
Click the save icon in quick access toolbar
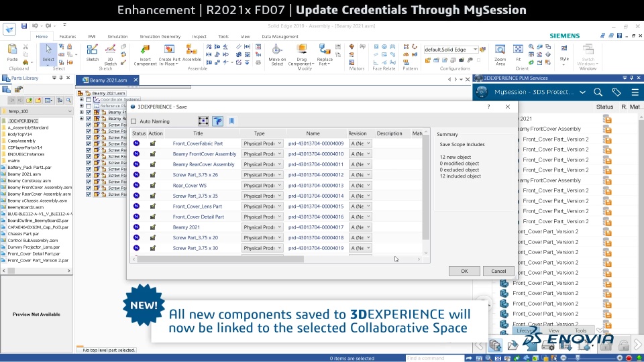(x=24, y=26)
